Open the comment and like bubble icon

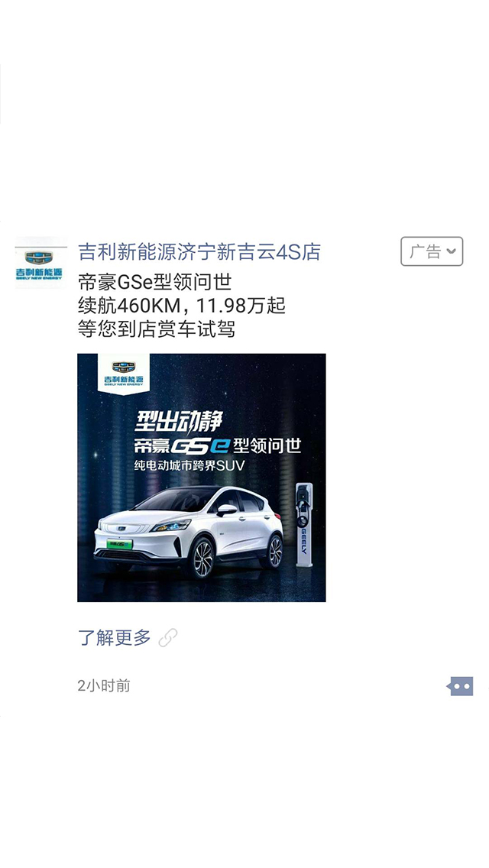[x=460, y=686]
